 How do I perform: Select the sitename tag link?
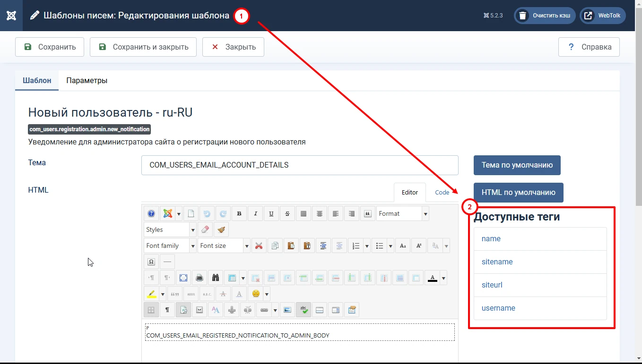[x=497, y=262]
